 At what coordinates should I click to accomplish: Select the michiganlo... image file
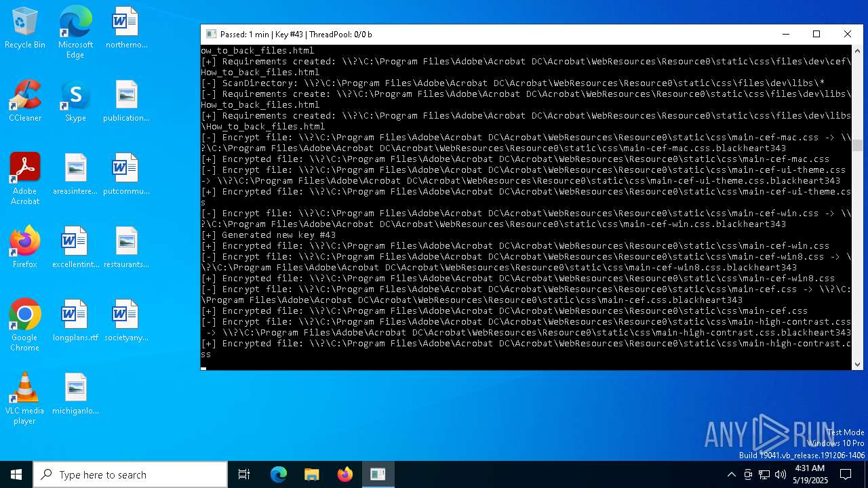[x=75, y=394]
